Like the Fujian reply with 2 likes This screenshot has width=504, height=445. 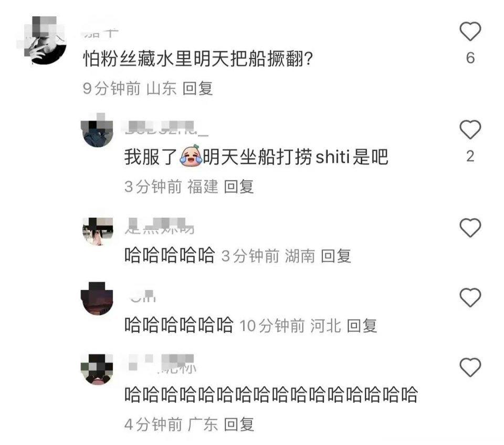[470, 130]
